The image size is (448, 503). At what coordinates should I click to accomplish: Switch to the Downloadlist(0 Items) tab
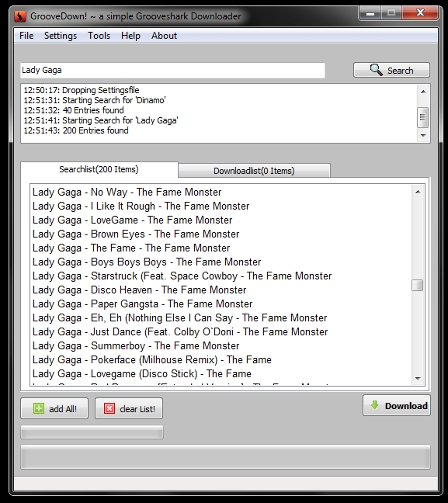tap(254, 171)
